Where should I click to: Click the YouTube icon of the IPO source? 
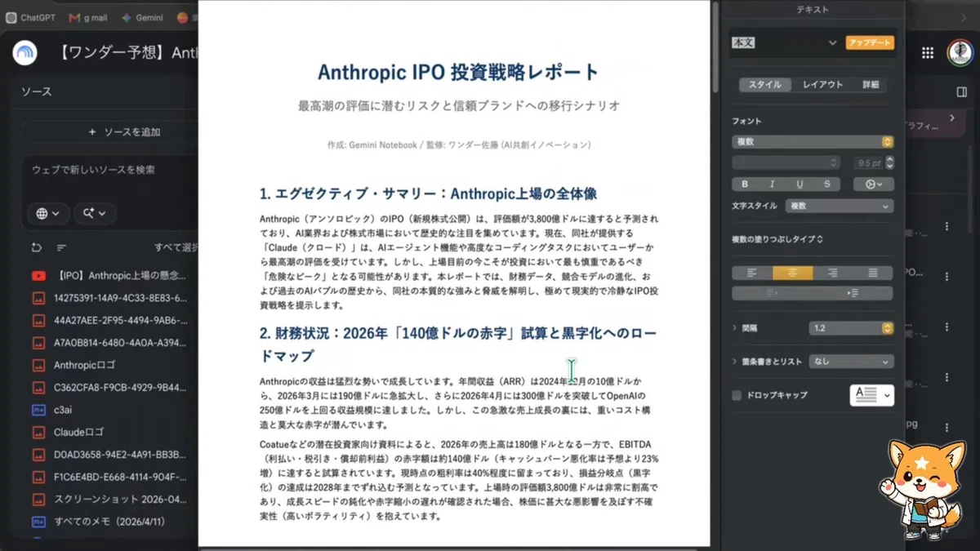point(38,276)
